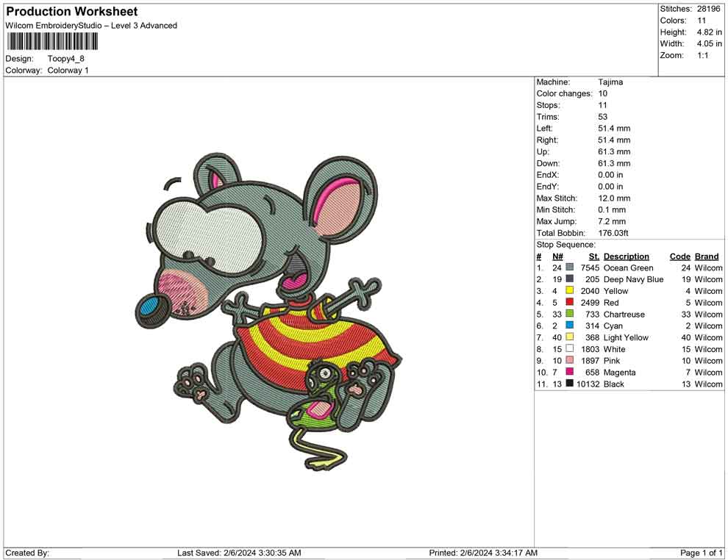Image resolution: width=728 pixels, height=560 pixels.
Task: Click the Deep Navy Blue color swatch
Action: [570, 279]
